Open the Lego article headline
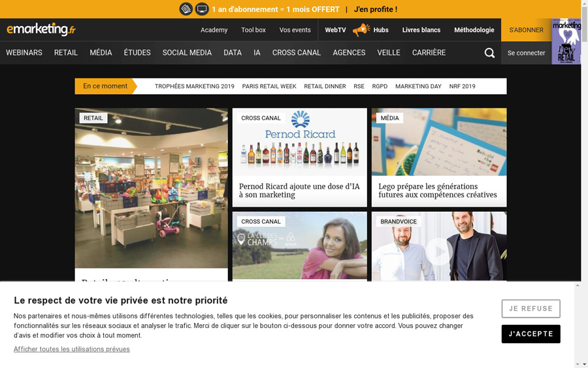This screenshot has width=588, height=368. coord(438,191)
